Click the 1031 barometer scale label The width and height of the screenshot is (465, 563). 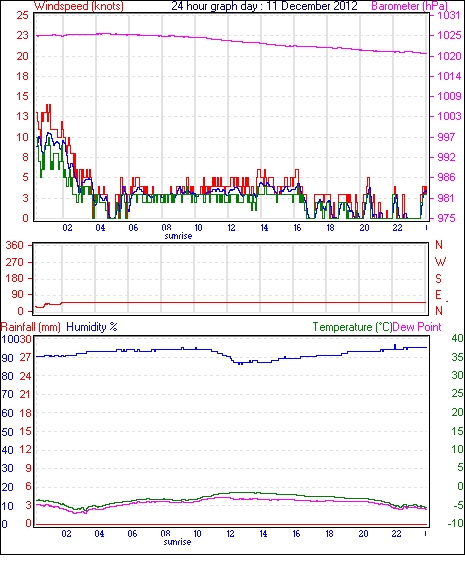(448, 15)
